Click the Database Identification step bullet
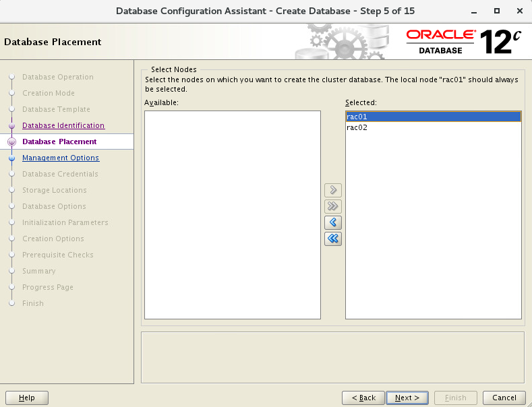532x407 pixels. (x=12, y=126)
